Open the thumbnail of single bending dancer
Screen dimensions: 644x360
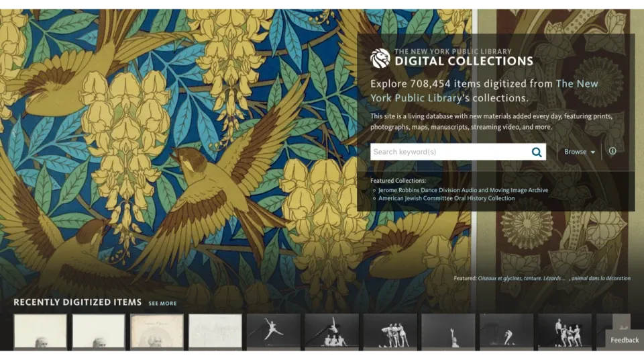[507, 332]
